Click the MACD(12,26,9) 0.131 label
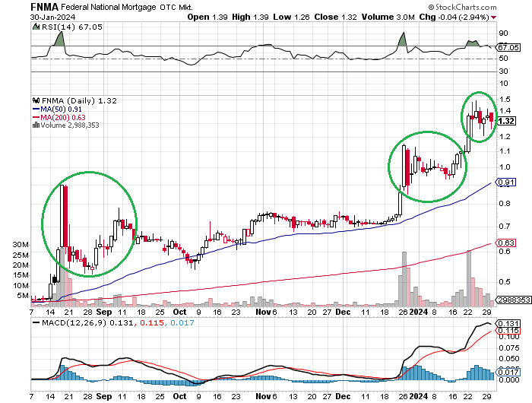Viewport: 532px width, 403px height. (x=87, y=322)
